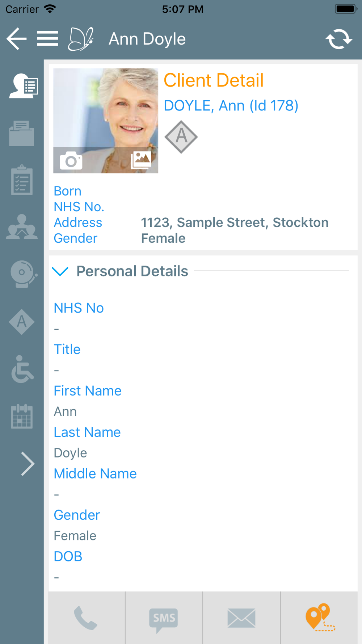Open the hamburger menu
Viewport: 362px width, 644px height.
click(47, 39)
